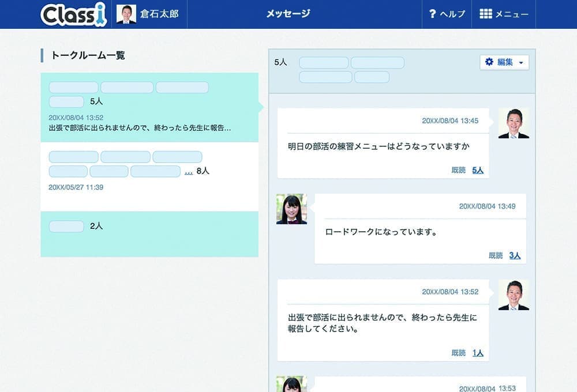Click the gear icon on the 編集 button
The image size is (577, 392).
[x=488, y=62]
